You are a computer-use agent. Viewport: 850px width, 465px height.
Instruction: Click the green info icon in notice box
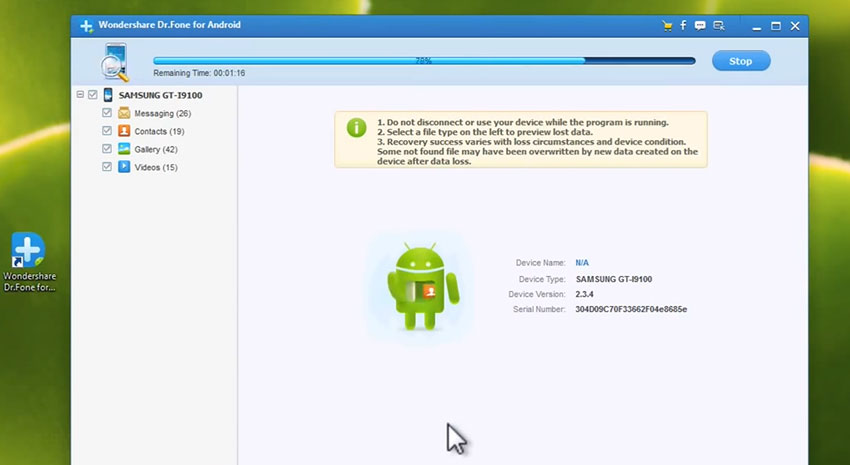pos(356,128)
